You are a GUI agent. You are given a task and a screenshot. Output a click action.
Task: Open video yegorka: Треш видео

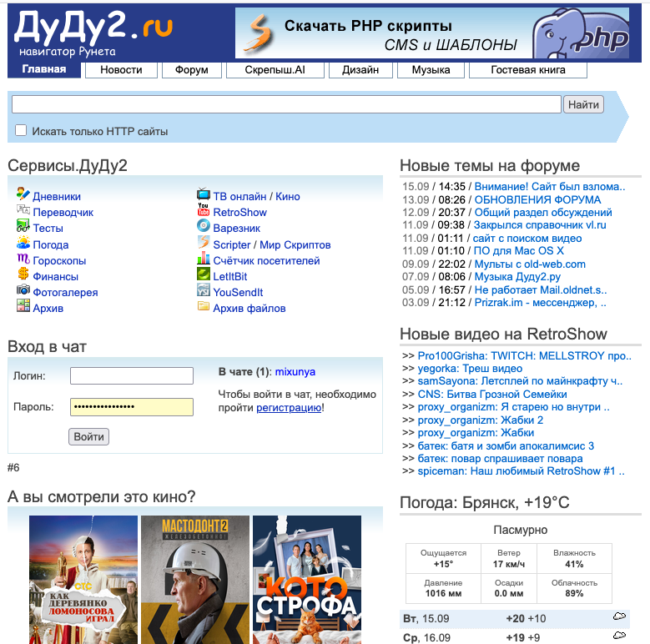pyautogui.click(x=470, y=369)
